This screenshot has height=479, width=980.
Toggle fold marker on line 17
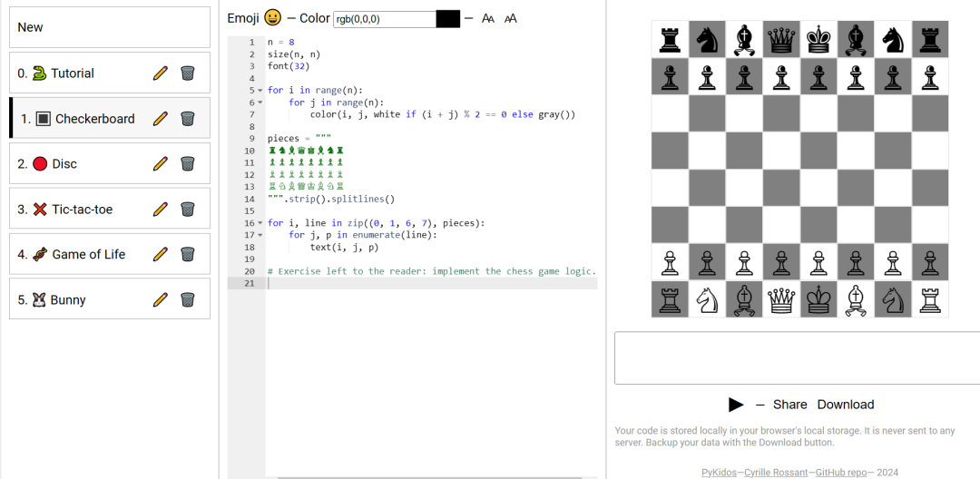coord(260,236)
